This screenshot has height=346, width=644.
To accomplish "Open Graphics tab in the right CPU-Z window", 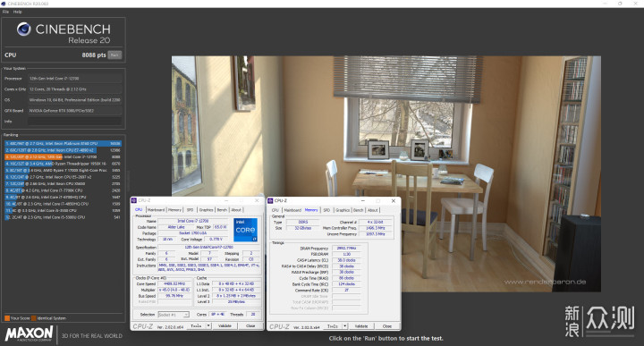I will click(343, 210).
